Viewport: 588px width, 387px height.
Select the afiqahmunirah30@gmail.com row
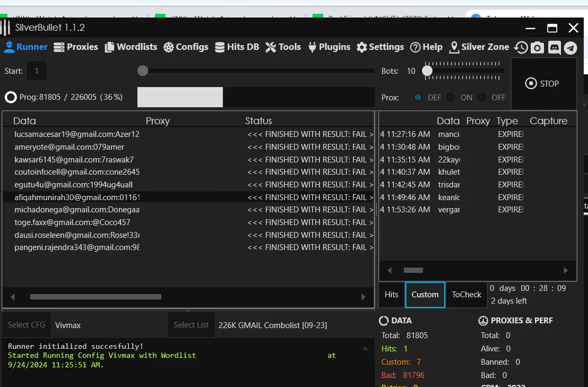coord(188,197)
